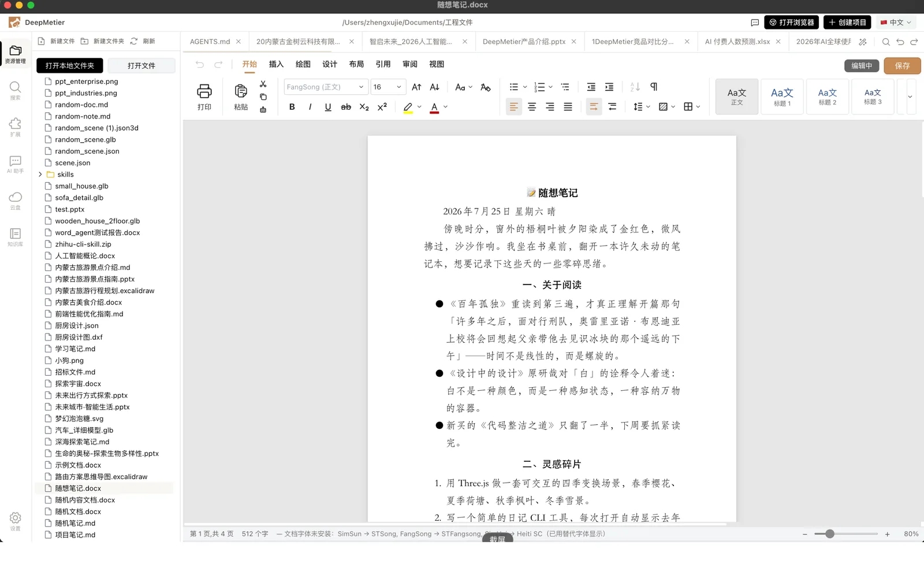Decrease font size with A-down icon
Viewport: 924px width, 578px height.
click(x=435, y=87)
